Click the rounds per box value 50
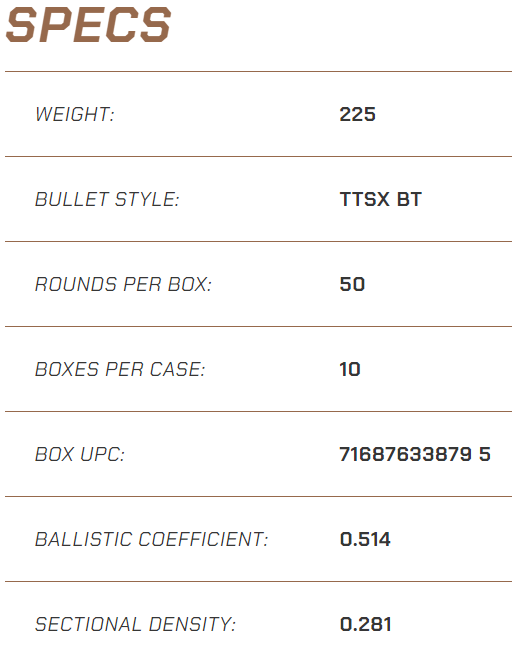 point(352,284)
